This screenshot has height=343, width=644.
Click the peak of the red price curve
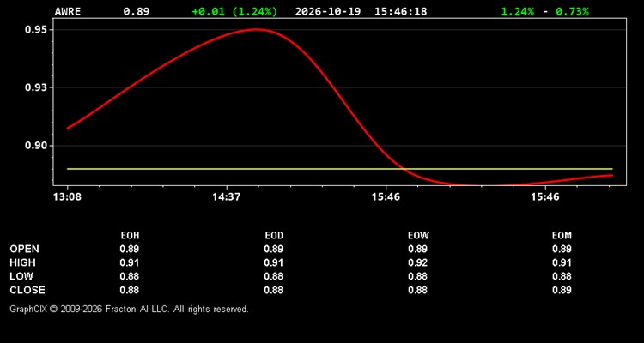click(256, 29)
